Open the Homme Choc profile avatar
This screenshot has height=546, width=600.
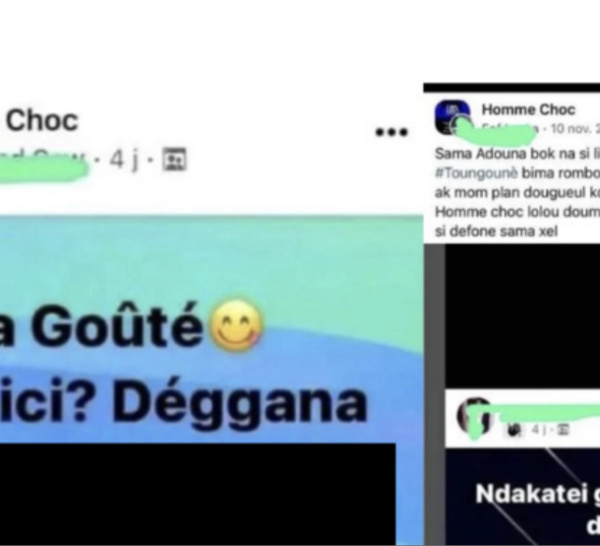point(453,117)
